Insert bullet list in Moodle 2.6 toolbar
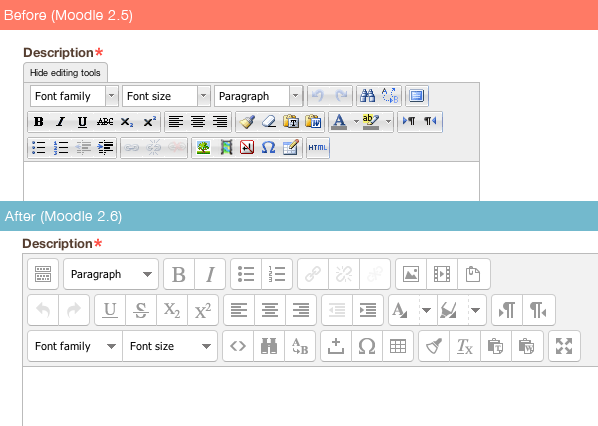Screen dimensions: 598x426 tap(246, 274)
